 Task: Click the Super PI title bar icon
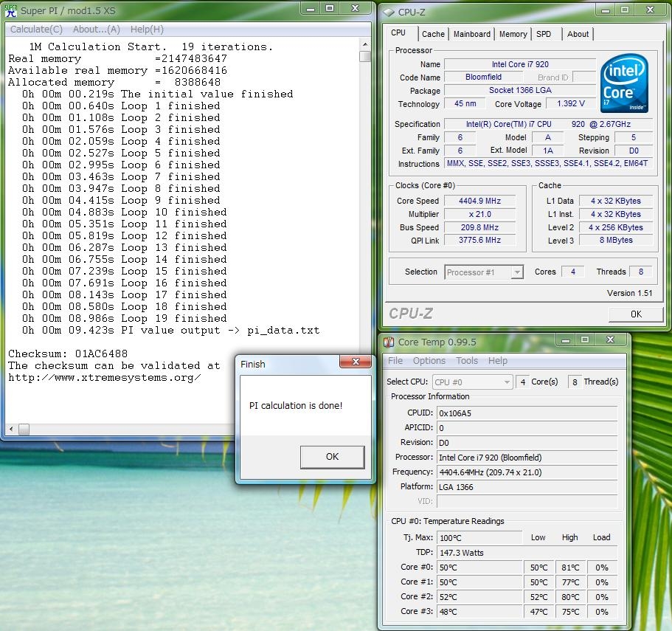(x=11, y=10)
